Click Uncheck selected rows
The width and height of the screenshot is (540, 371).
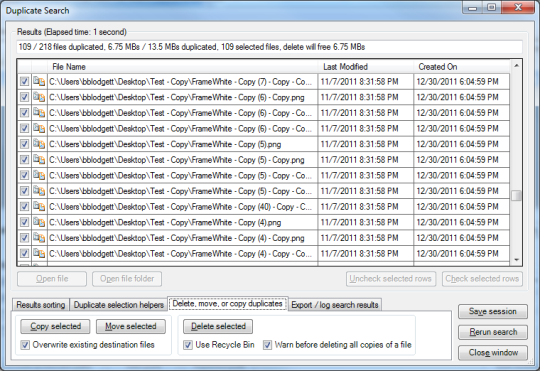tap(391, 279)
